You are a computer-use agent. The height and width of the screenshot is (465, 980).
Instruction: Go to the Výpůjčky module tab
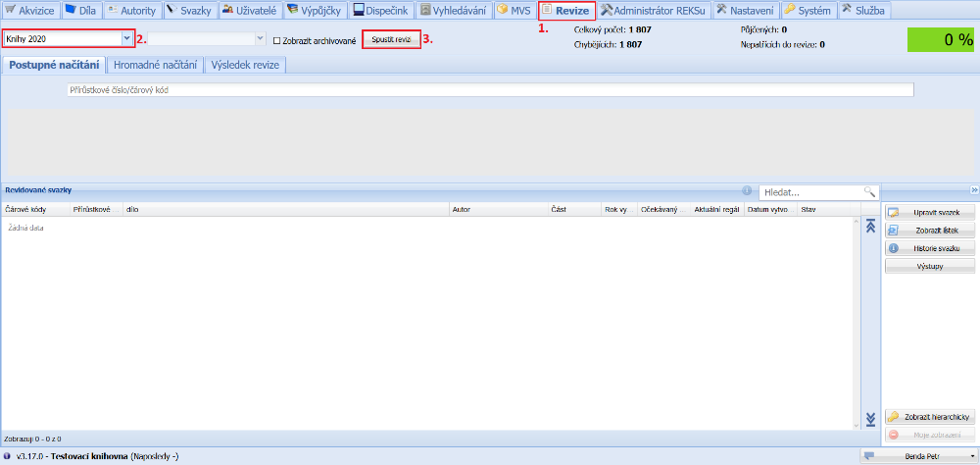coord(315,10)
